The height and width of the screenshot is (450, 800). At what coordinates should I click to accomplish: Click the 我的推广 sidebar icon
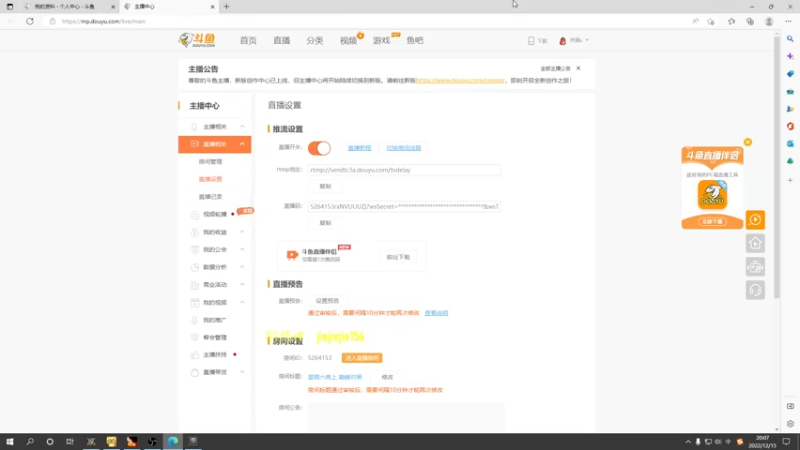tap(194, 320)
